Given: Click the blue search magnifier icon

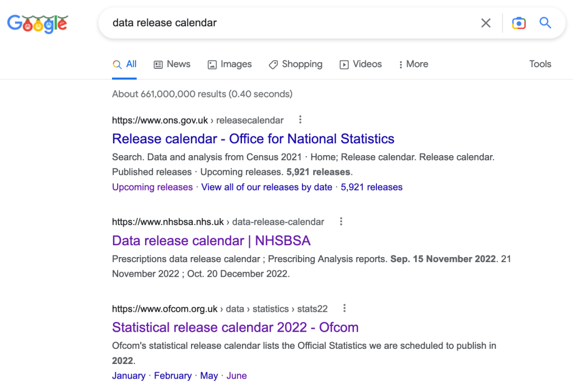Looking at the screenshot, I should (x=545, y=23).
